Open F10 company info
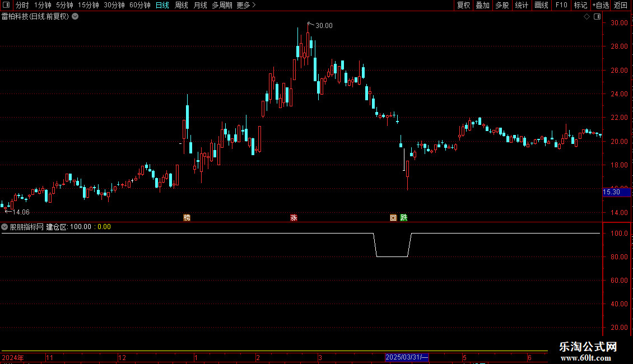Screen dimensions: 633x364 click(561, 5)
